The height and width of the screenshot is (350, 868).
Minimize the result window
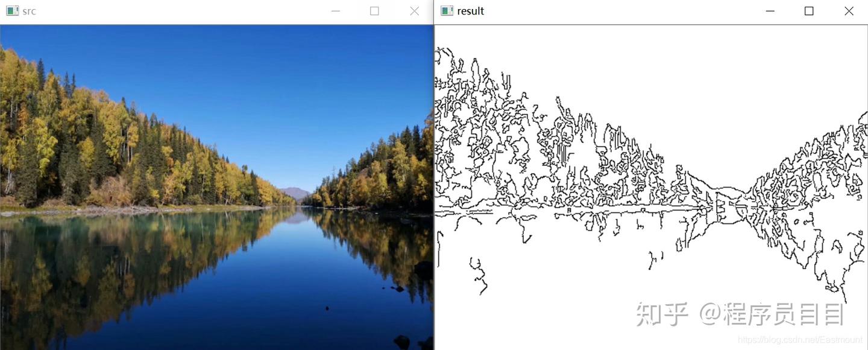[x=770, y=11]
